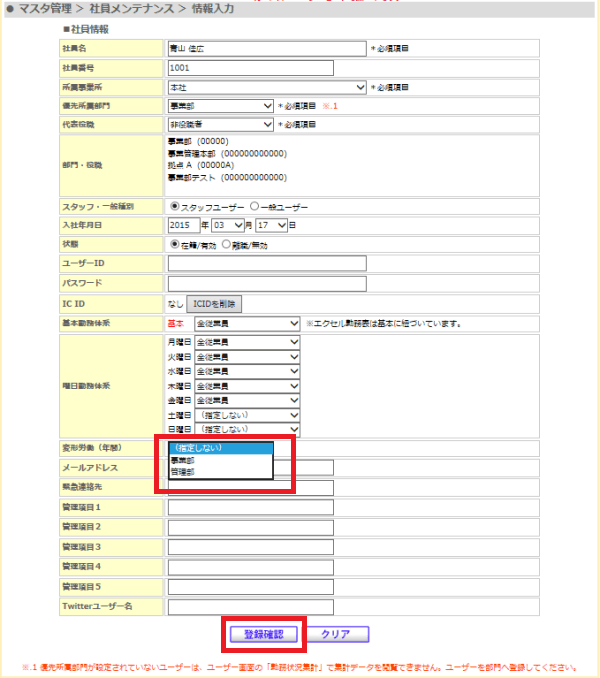Expand 基本勤務体系 dropdown
Image resolution: width=600 pixels, height=678 pixels.
247,323
